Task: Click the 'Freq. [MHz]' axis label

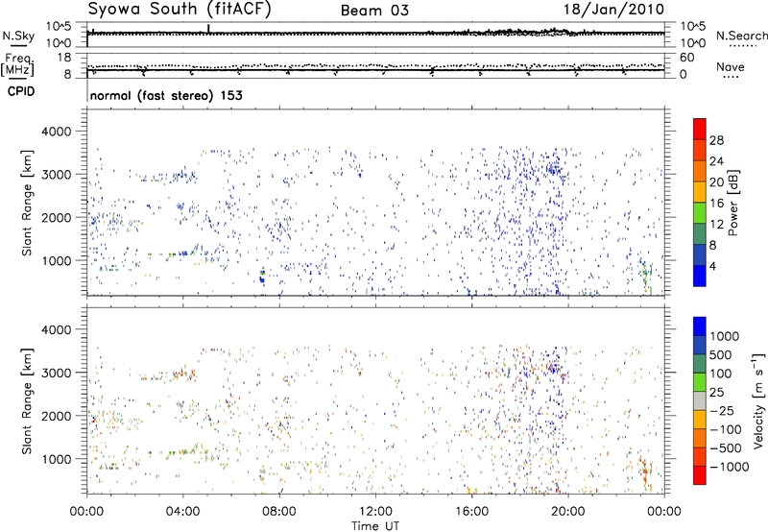Action: (18, 65)
